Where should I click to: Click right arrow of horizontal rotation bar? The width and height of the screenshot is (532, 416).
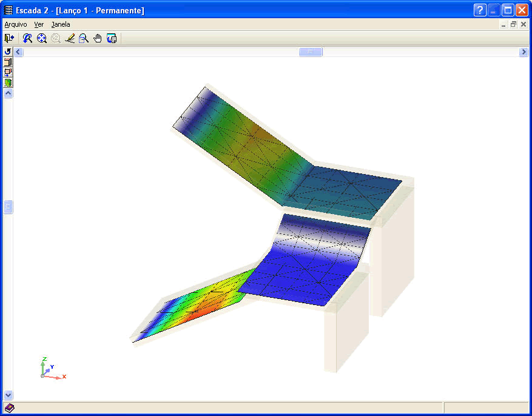tap(524, 52)
